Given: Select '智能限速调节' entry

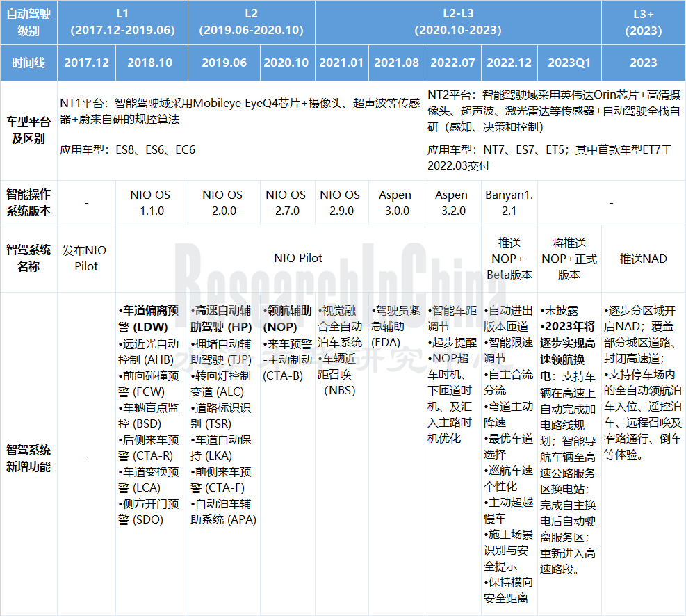Looking at the screenshot, I should (508, 351).
